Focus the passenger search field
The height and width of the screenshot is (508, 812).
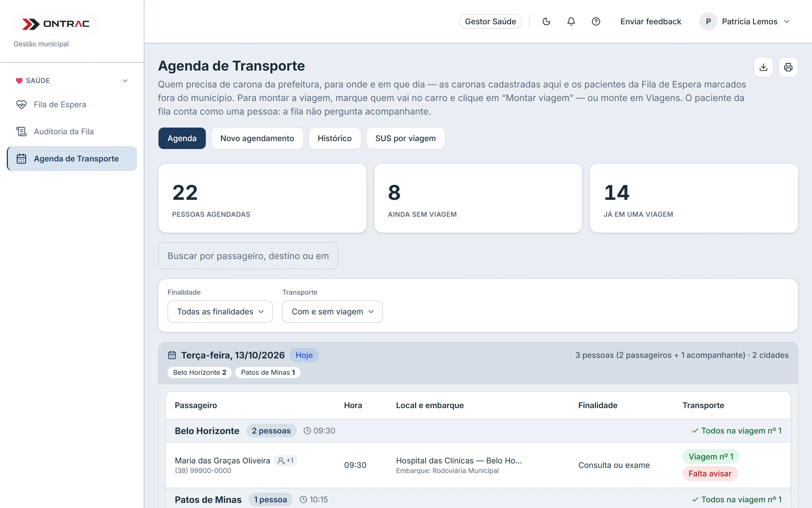pyautogui.click(x=248, y=256)
